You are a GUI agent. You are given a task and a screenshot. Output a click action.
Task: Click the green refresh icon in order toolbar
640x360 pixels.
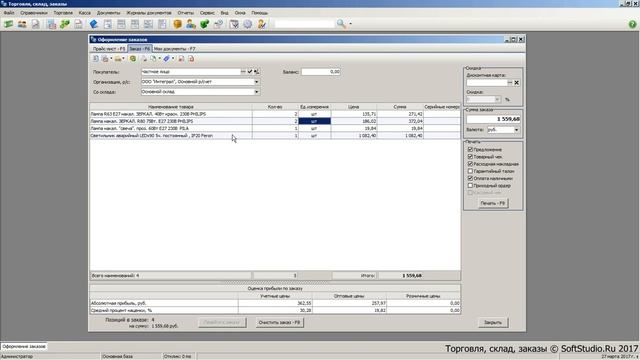(x=133, y=59)
